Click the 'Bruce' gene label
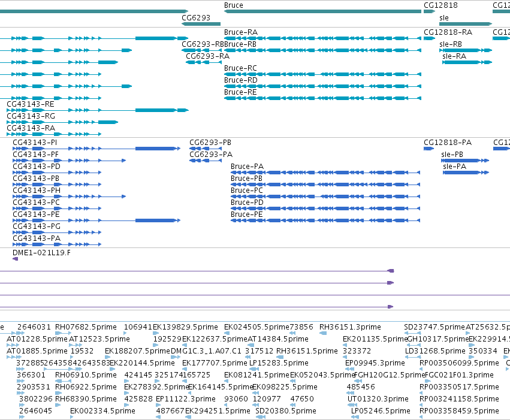The image size is (510, 420). [x=234, y=5]
